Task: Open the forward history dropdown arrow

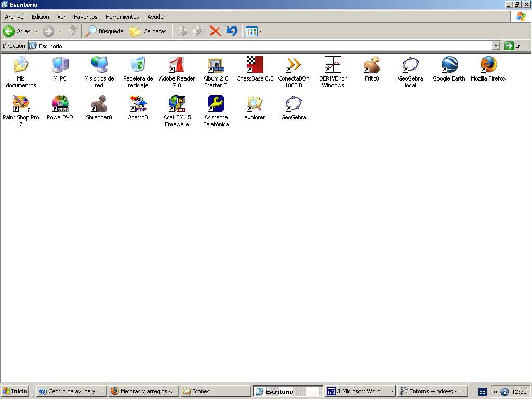Action: (x=60, y=31)
